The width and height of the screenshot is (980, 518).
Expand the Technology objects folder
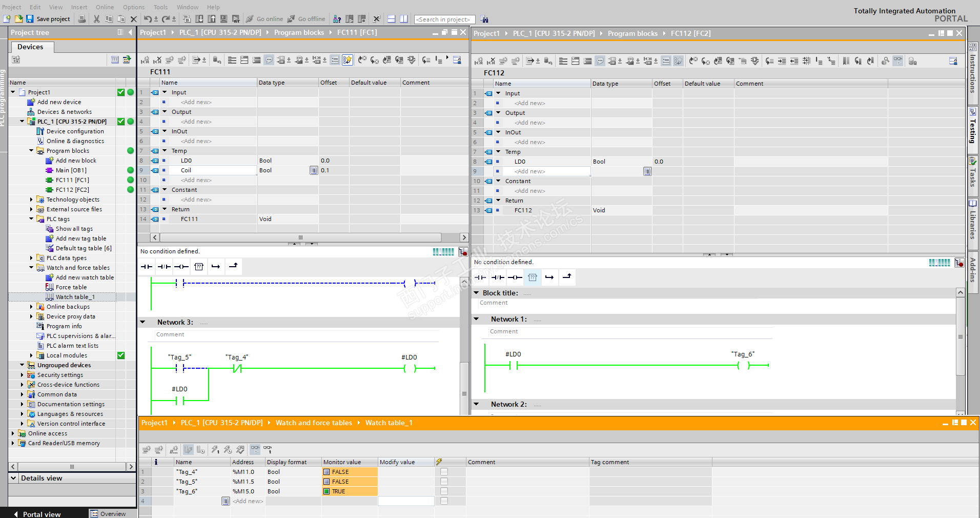[x=31, y=200]
